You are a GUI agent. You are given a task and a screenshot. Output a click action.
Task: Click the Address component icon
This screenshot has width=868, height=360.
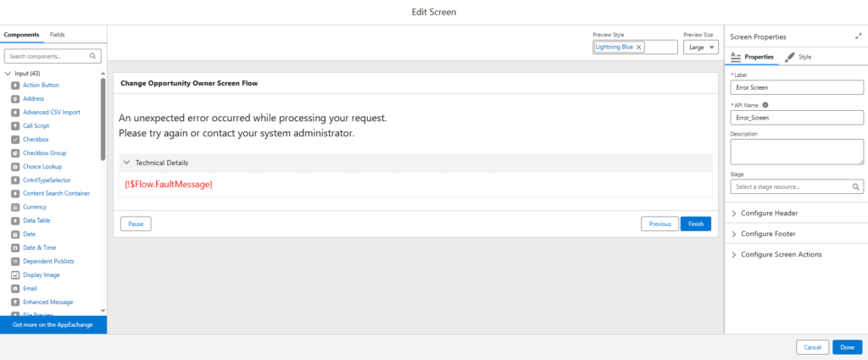(x=15, y=99)
